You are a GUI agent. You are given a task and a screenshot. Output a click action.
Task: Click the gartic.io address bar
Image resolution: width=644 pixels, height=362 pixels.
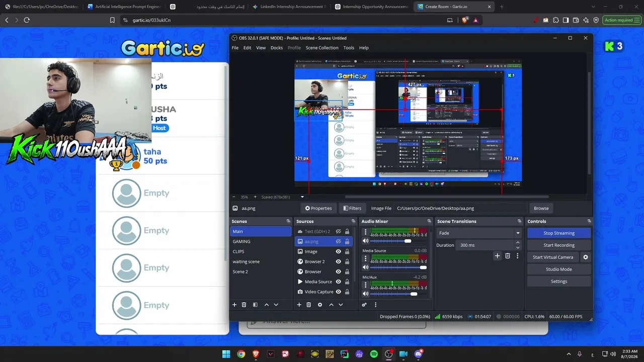point(282,20)
